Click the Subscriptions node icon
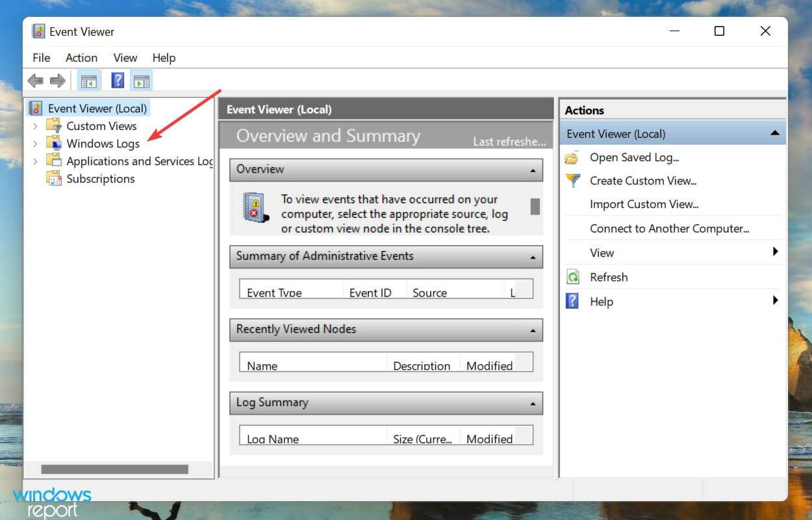The image size is (812, 520). [54, 178]
